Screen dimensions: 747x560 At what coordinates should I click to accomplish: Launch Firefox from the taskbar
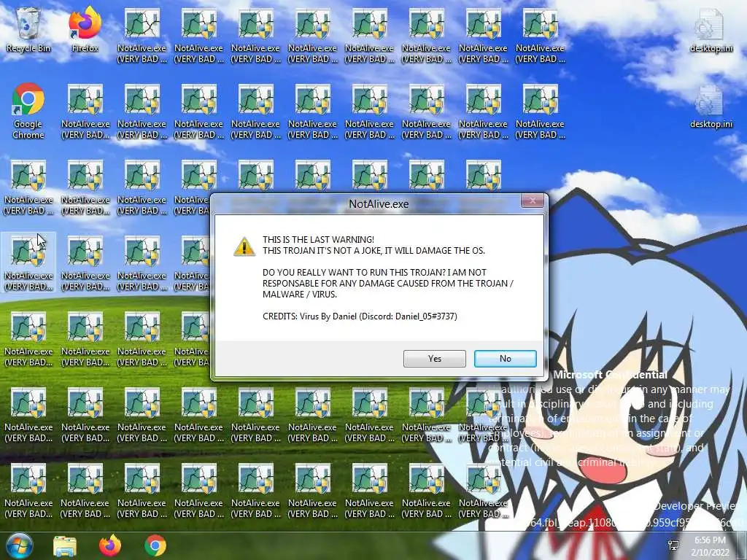click(x=110, y=545)
